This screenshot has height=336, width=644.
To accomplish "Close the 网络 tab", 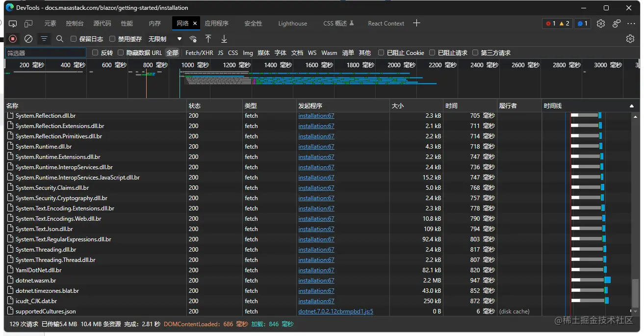I will click(x=195, y=24).
